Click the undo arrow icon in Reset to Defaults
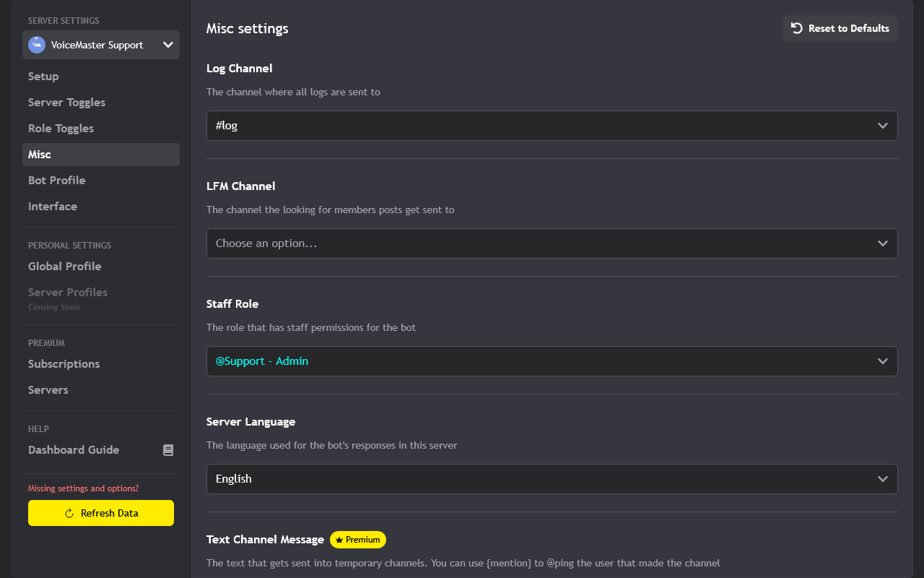The height and width of the screenshot is (578, 924). (x=796, y=28)
